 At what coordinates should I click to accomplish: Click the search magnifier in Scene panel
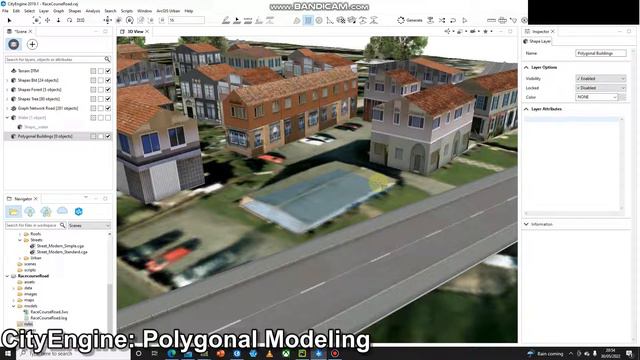[x=107, y=59]
